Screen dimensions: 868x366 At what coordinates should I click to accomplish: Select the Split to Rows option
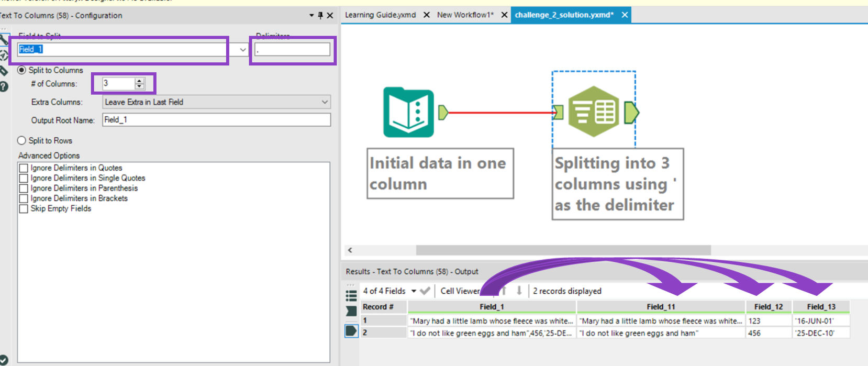(x=22, y=140)
